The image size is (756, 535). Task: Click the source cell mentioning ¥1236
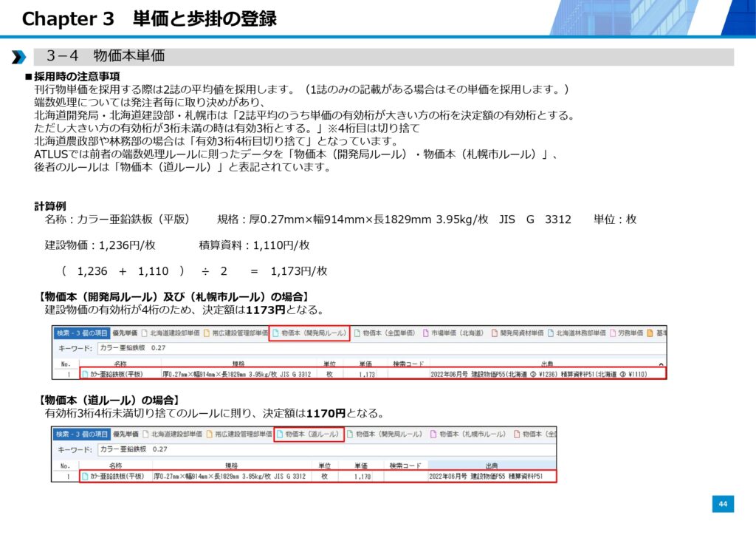(546, 375)
